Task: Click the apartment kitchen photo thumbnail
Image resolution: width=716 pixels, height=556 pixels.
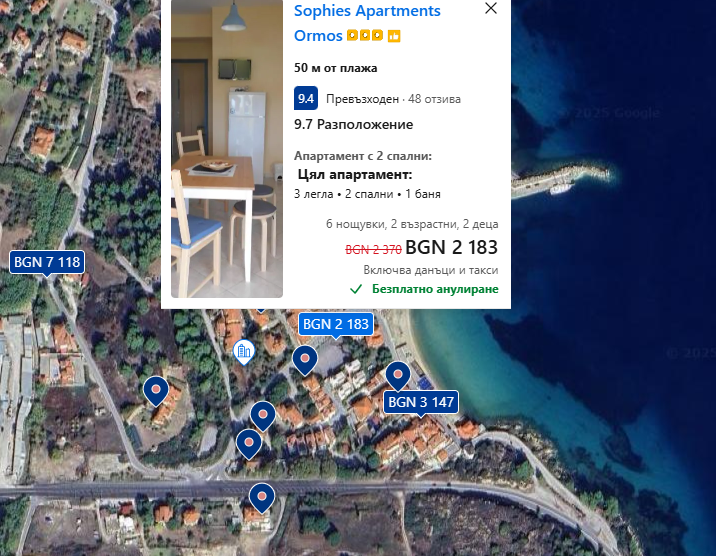Action: [x=227, y=149]
